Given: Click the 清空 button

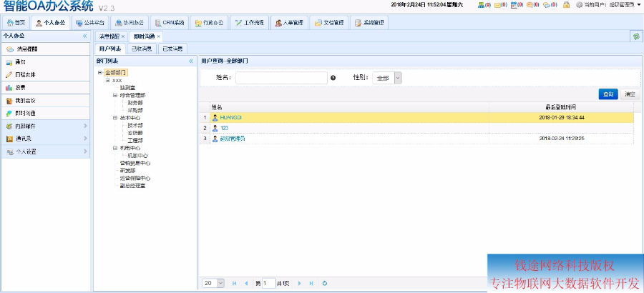Looking at the screenshot, I should point(630,94).
